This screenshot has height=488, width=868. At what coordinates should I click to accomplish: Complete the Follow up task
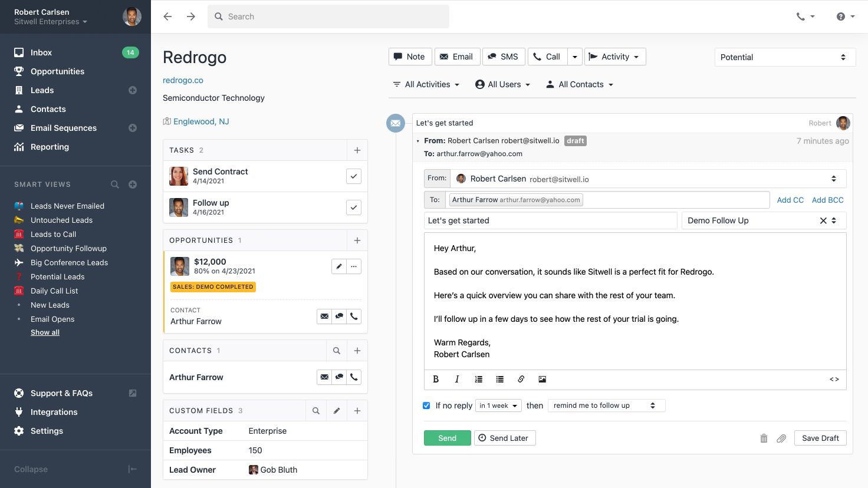coord(353,207)
